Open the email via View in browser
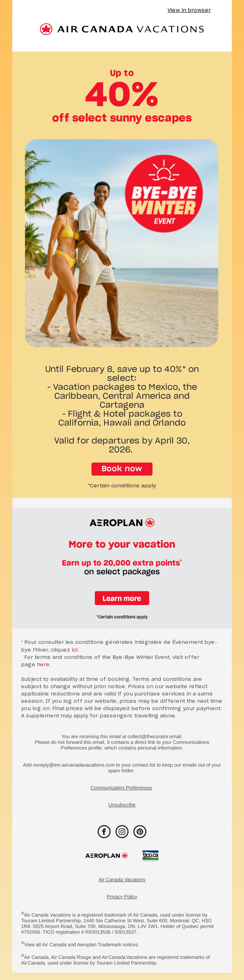This screenshot has width=244, height=980. [x=189, y=10]
